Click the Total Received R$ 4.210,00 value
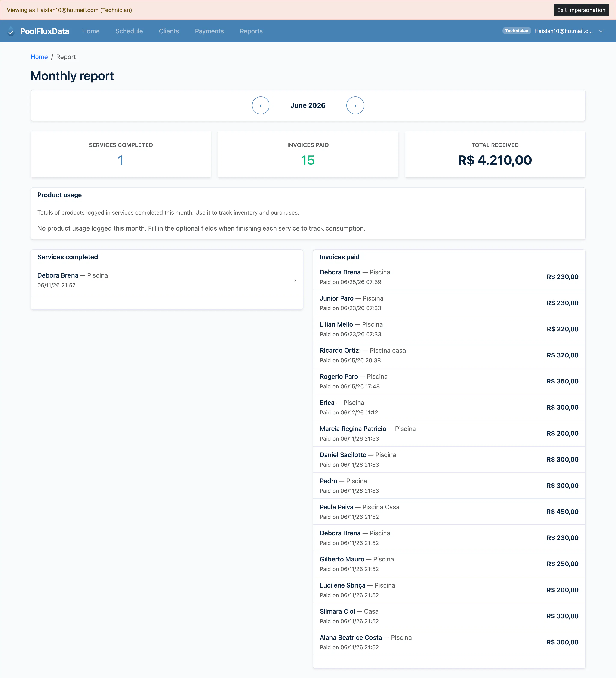 click(x=495, y=160)
